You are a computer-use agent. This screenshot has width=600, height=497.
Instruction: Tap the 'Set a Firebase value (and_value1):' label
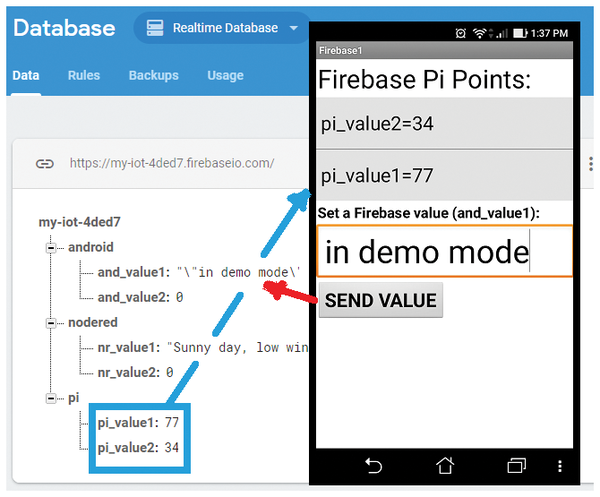click(x=428, y=213)
